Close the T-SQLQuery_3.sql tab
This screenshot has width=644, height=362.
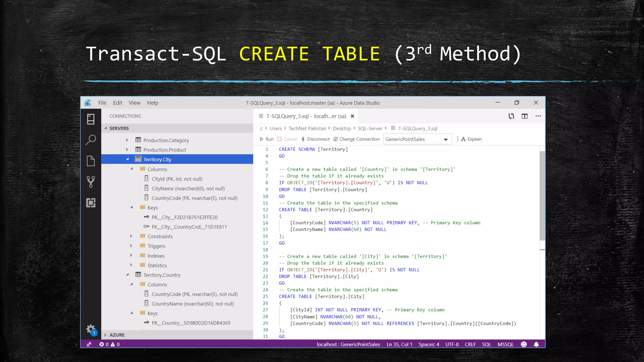tap(353, 116)
